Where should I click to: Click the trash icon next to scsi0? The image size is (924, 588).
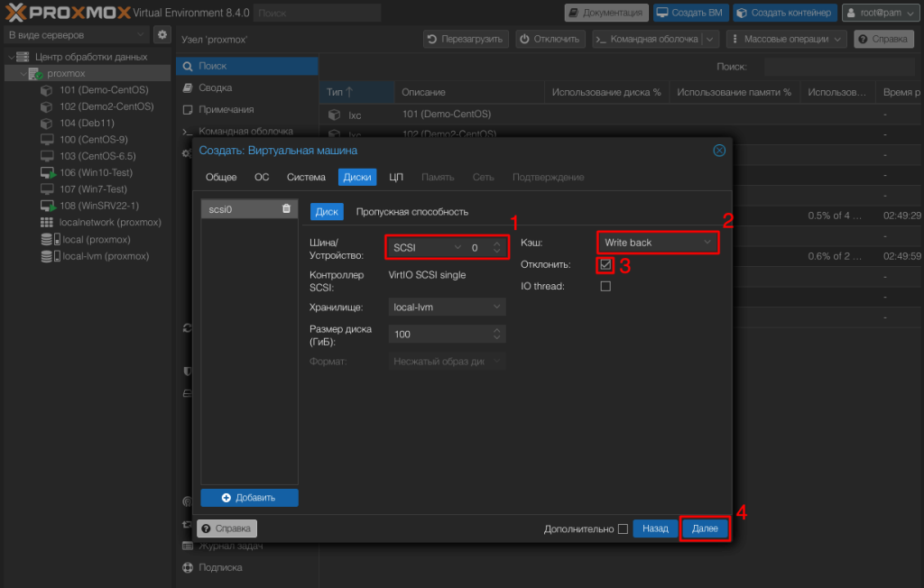(286, 209)
